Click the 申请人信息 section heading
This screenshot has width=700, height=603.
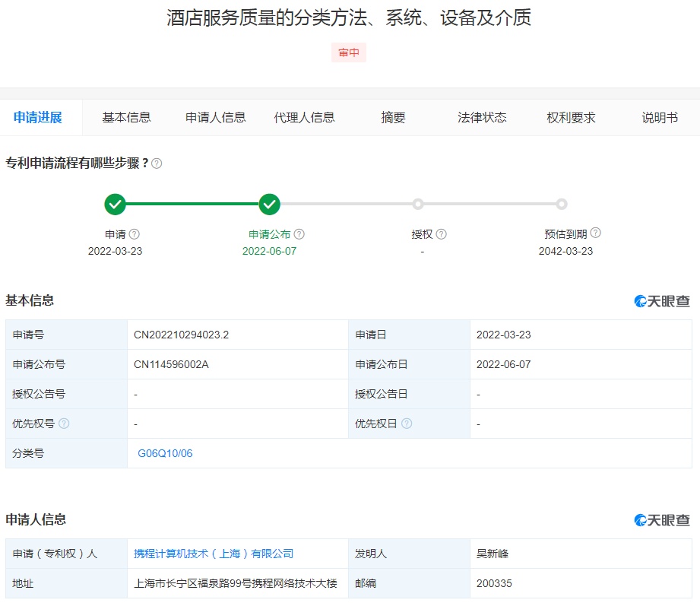point(36,519)
